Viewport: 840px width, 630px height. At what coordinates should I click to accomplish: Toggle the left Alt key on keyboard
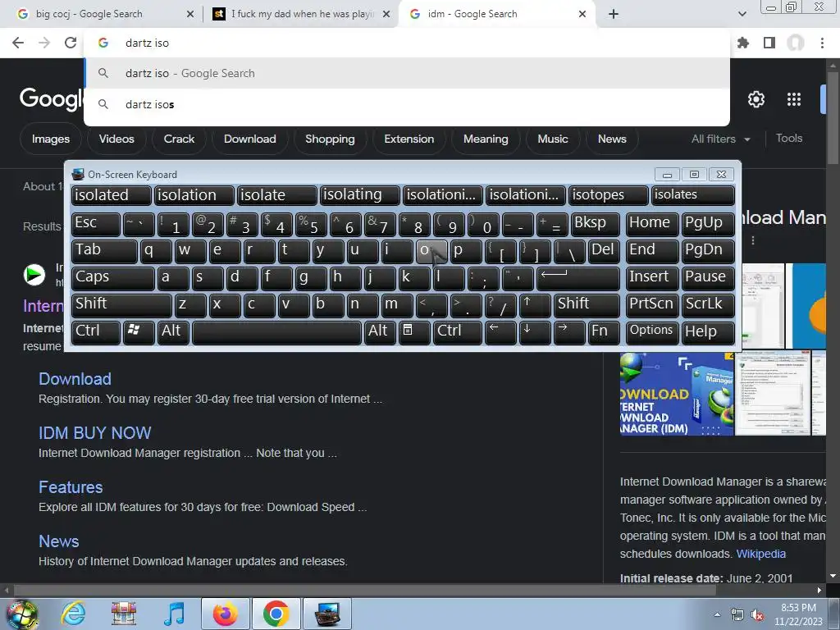173,332
